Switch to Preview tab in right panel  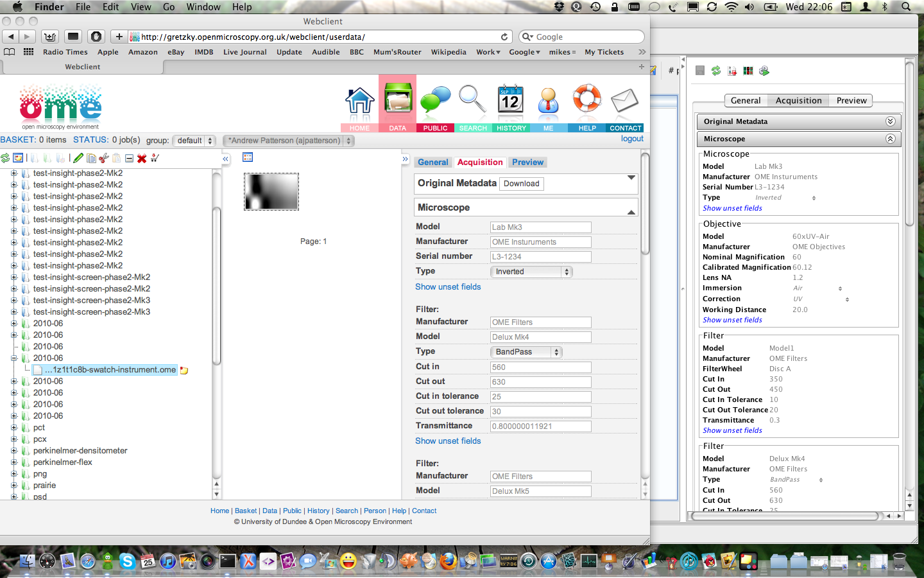[851, 101]
